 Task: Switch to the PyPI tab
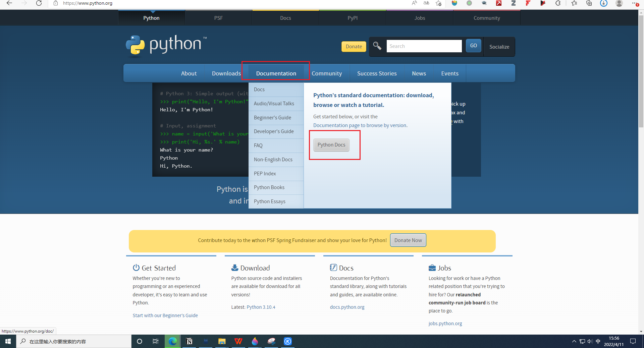353,18
